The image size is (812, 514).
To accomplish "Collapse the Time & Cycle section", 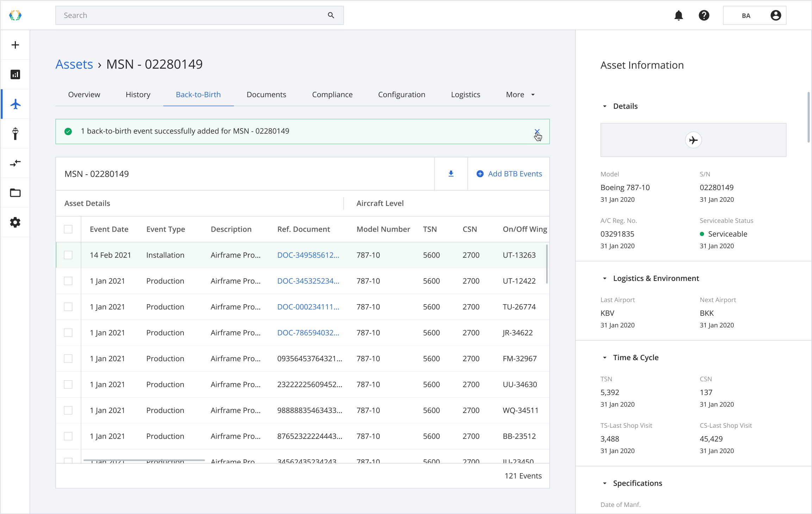I will pyautogui.click(x=605, y=358).
